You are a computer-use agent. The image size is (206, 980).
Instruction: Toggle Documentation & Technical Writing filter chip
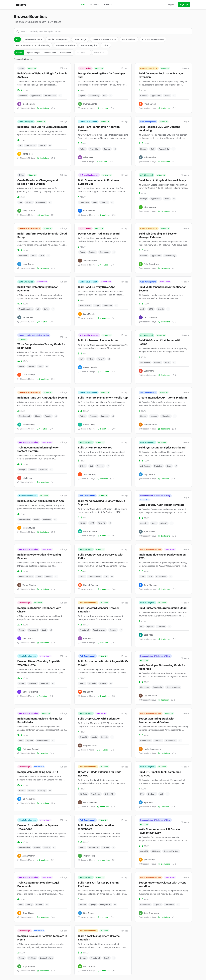click(33, 45)
